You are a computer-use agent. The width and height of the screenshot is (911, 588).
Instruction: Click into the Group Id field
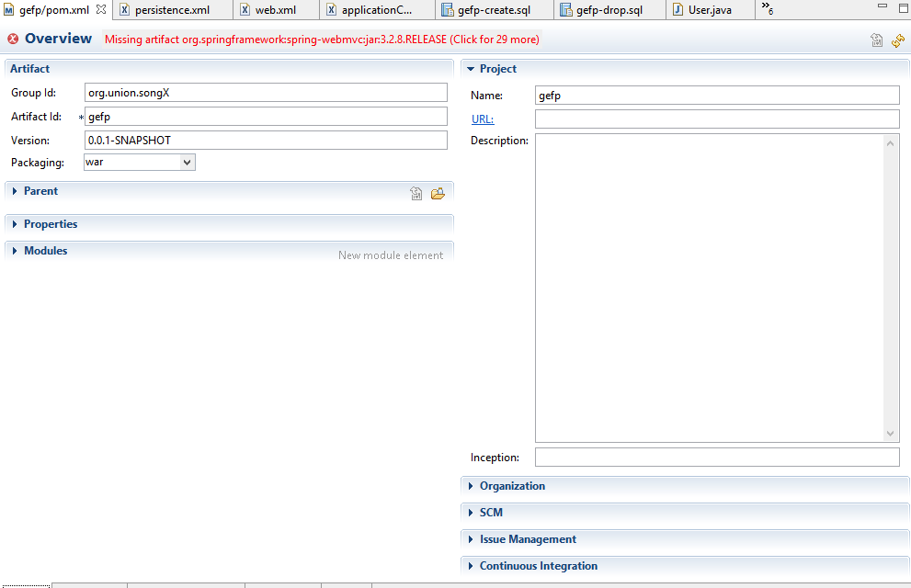coord(265,93)
